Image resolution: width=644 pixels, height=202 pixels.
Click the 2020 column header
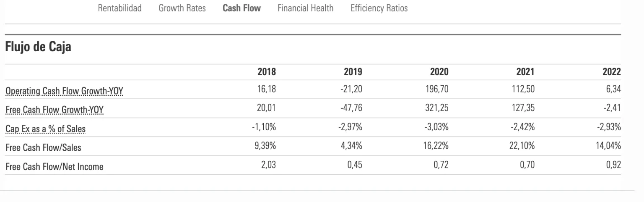[x=439, y=72]
